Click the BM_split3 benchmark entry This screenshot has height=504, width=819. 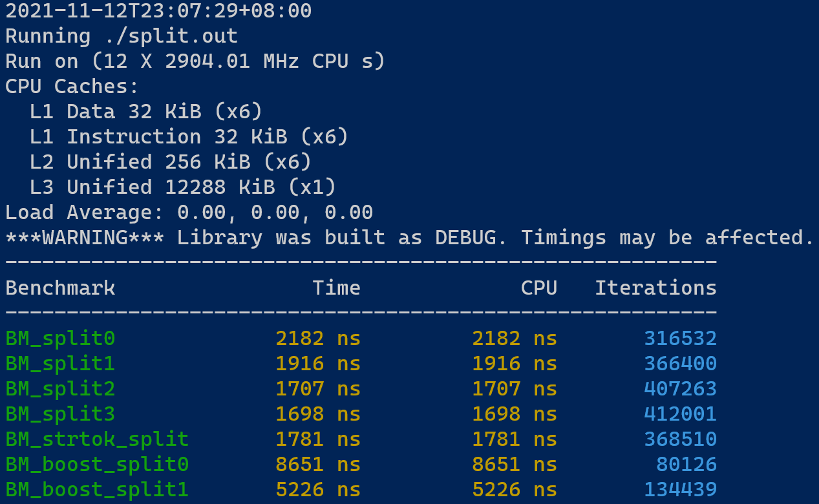tap(59, 414)
